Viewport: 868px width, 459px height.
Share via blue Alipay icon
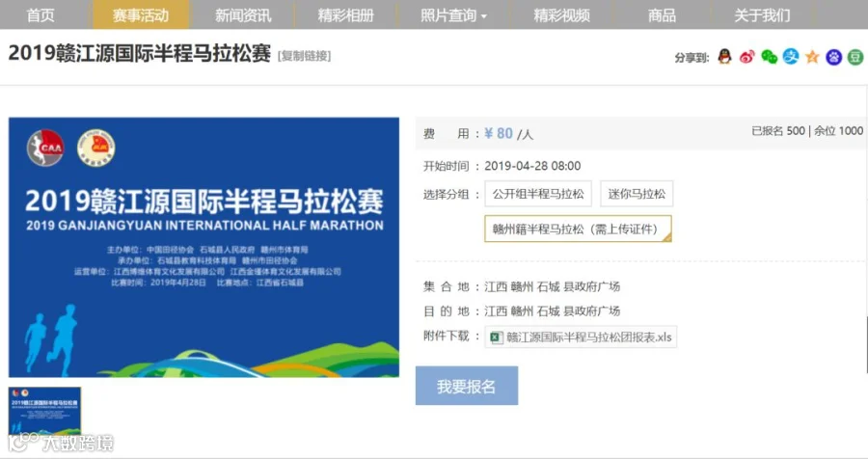point(791,57)
